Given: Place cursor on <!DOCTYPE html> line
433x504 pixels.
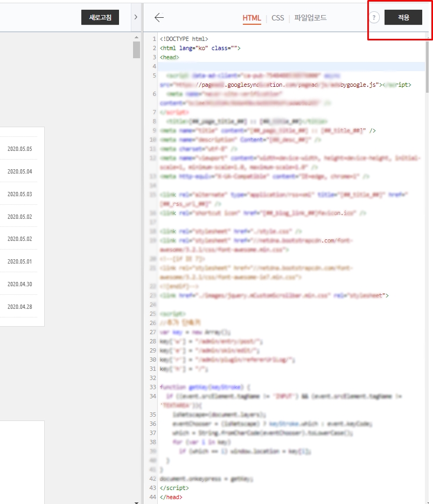Looking at the screenshot, I should coord(184,39).
